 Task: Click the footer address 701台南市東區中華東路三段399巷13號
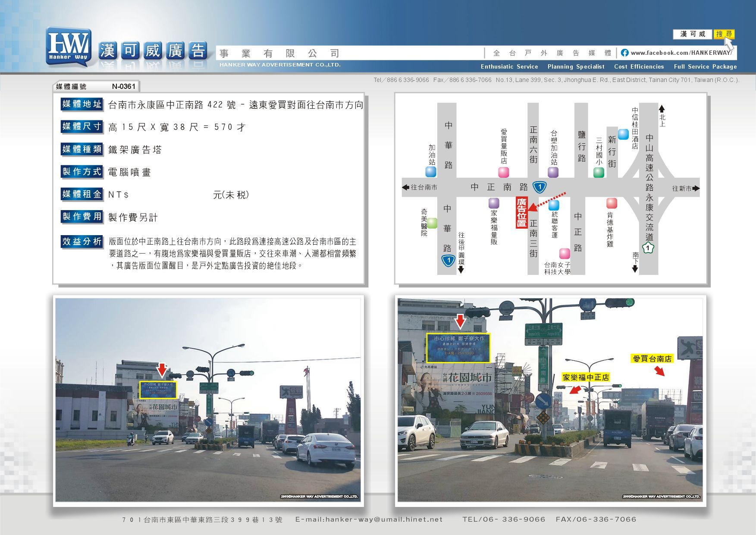coord(202,520)
